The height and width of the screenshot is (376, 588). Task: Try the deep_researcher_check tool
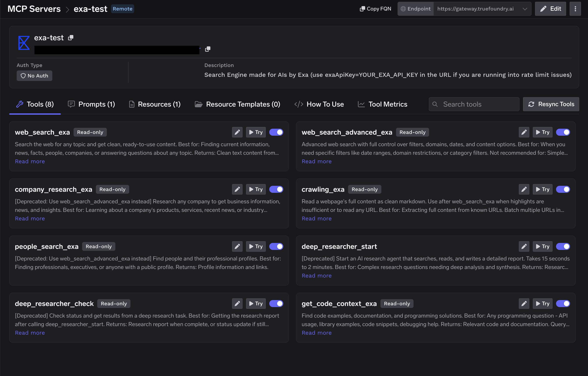[256, 304]
